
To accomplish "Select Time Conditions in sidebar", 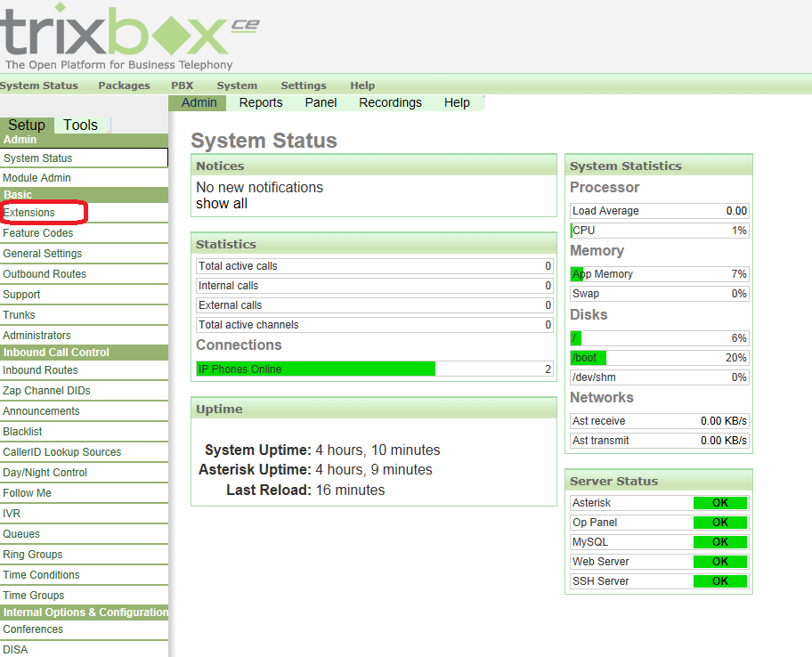I will (x=41, y=575).
